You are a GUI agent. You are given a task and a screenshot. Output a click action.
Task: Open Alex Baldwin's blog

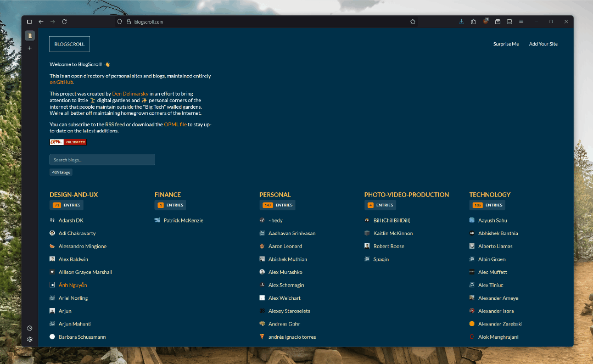(x=74, y=259)
